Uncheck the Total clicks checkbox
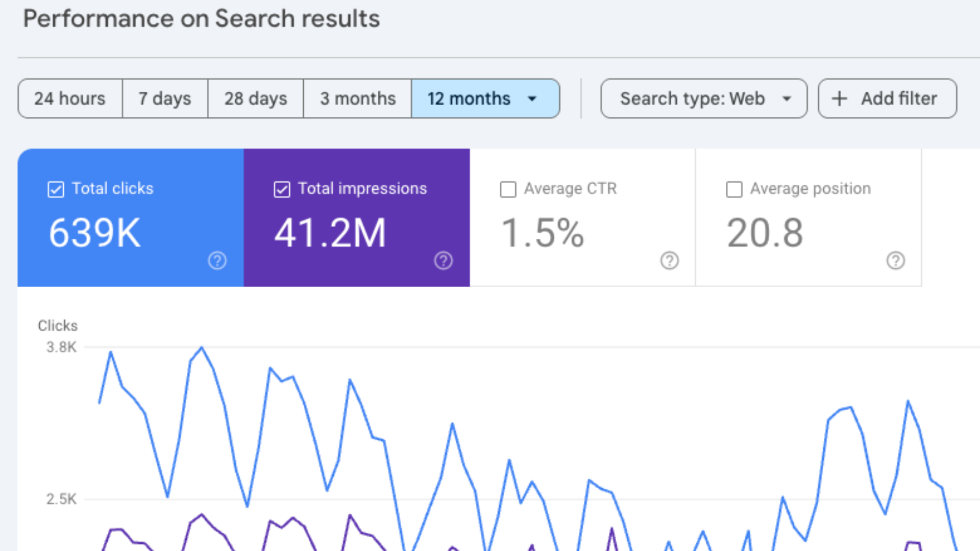This screenshot has height=551, width=980. tap(56, 189)
